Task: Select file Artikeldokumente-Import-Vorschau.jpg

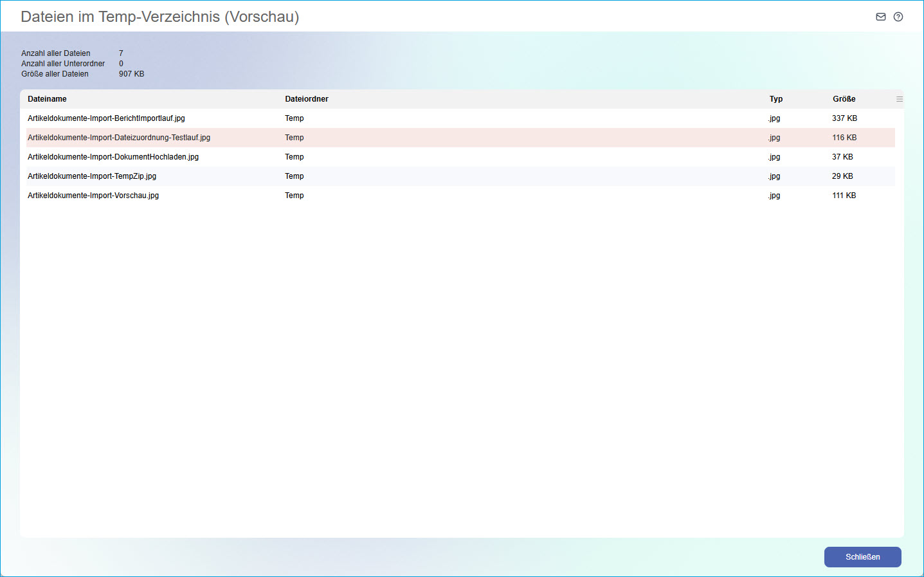Action: [x=93, y=196]
